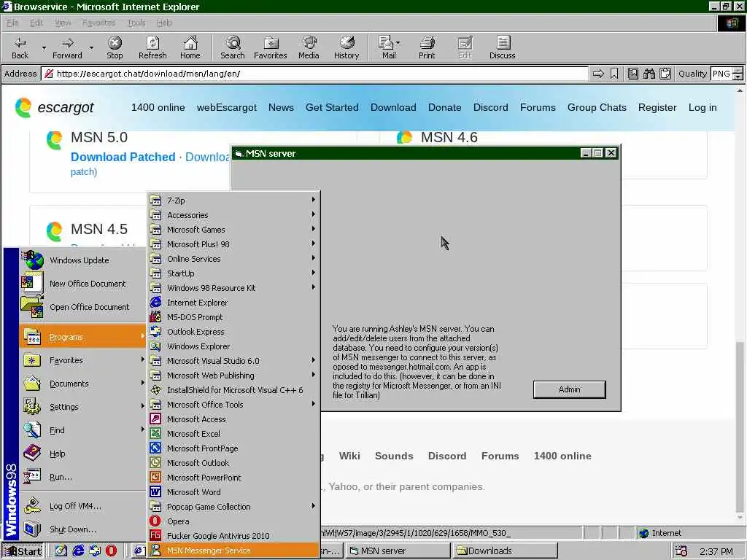This screenshot has height=560, width=747.
Task: Click the Admin button in MSN server
Action: pos(569,389)
